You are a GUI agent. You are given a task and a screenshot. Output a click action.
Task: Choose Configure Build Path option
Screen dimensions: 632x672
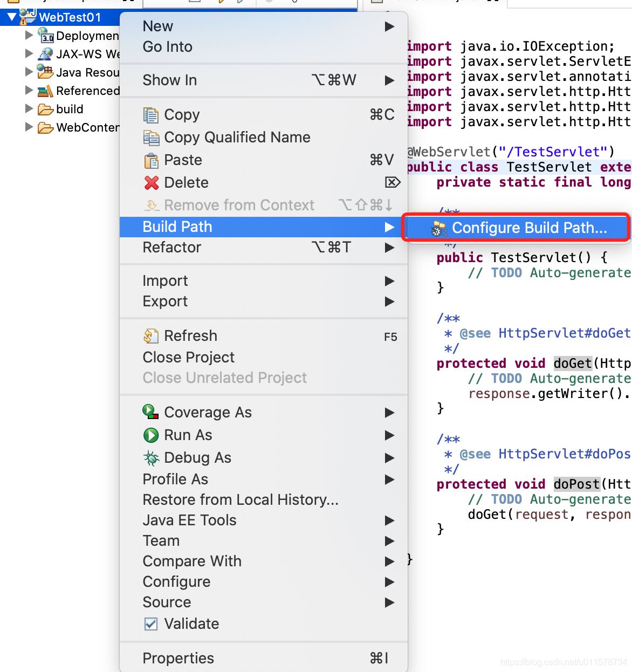pos(529,228)
